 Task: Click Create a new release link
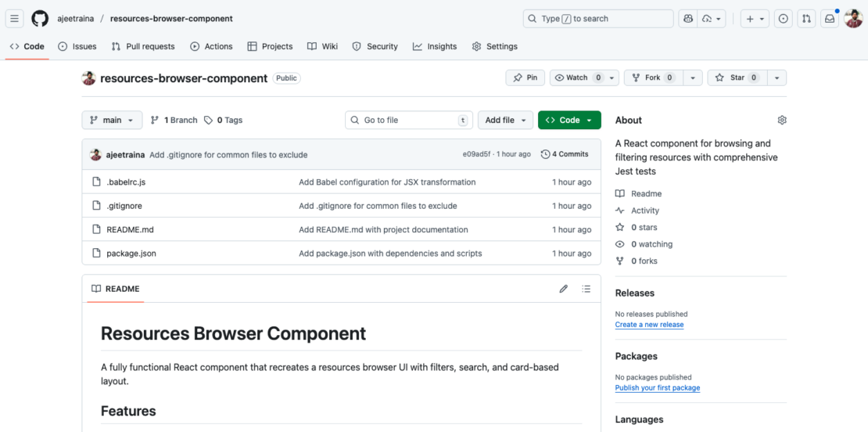coord(649,325)
